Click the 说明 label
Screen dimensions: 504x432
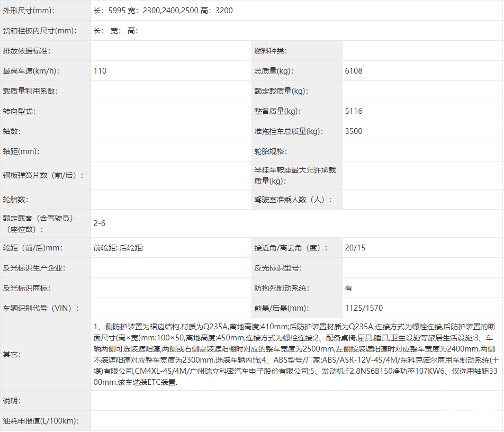pyautogui.click(x=12, y=401)
